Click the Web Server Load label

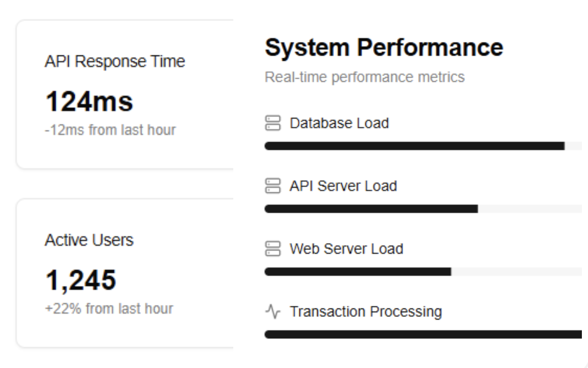point(346,249)
